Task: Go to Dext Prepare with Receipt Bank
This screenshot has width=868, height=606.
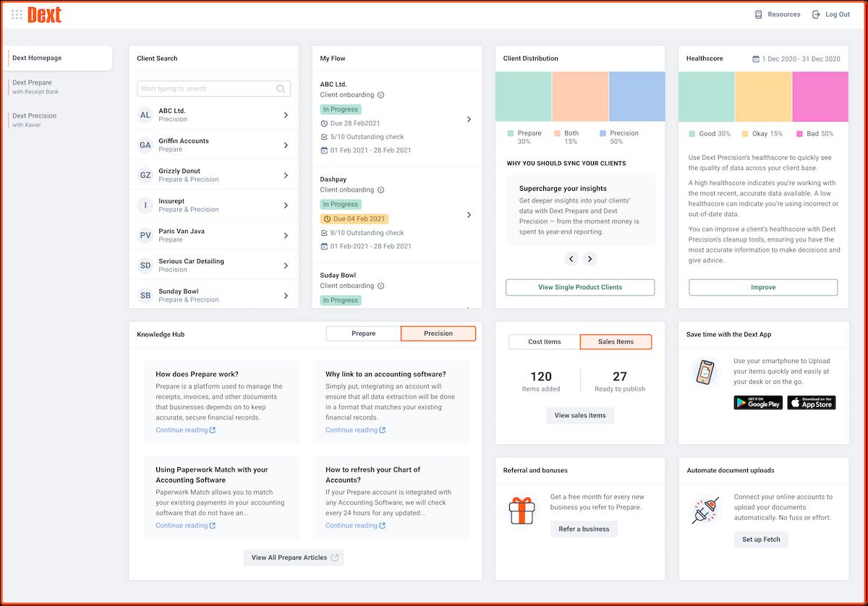Action: tap(35, 87)
